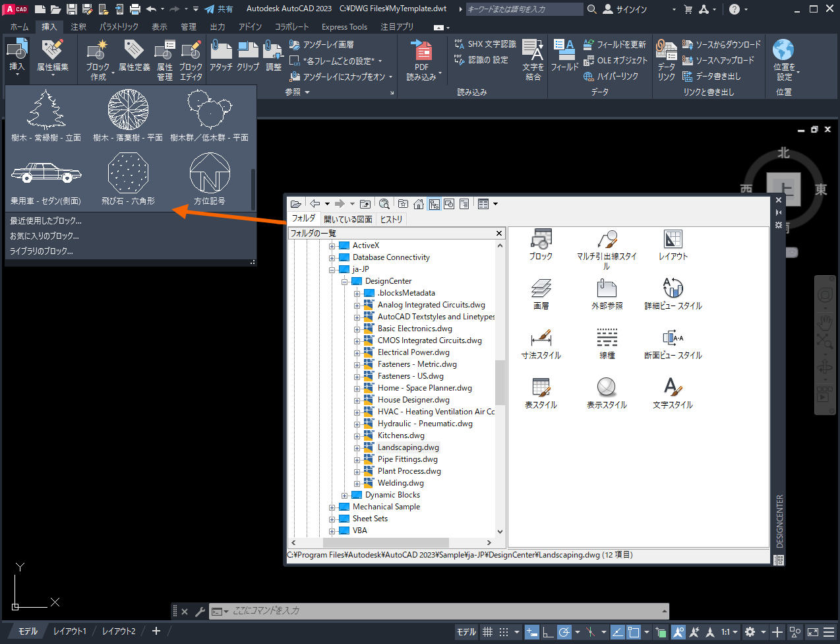Click the アタッチ (Attach) reference icon
Viewport: 840px width, 644px height.
(221, 49)
